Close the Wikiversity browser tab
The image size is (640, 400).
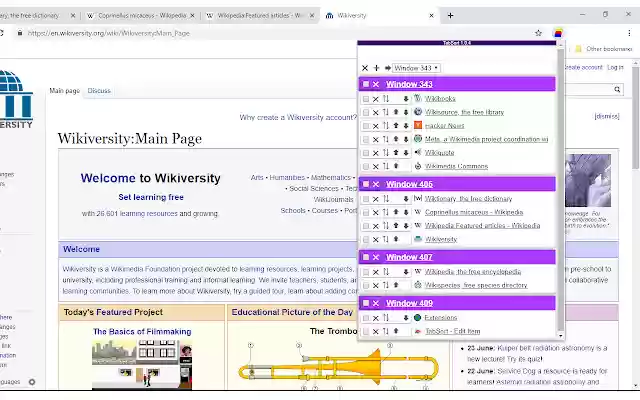pos(431,16)
